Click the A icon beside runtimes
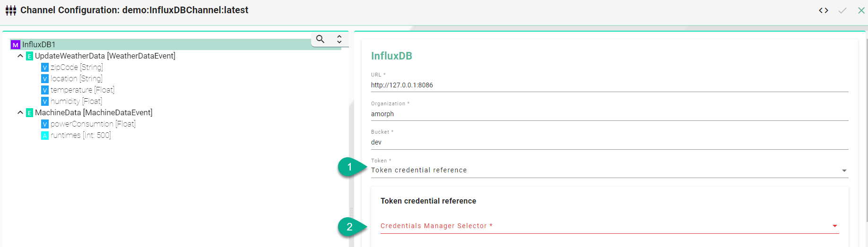Image resolution: width=868 pixels, height=247 pixels. 45,136
